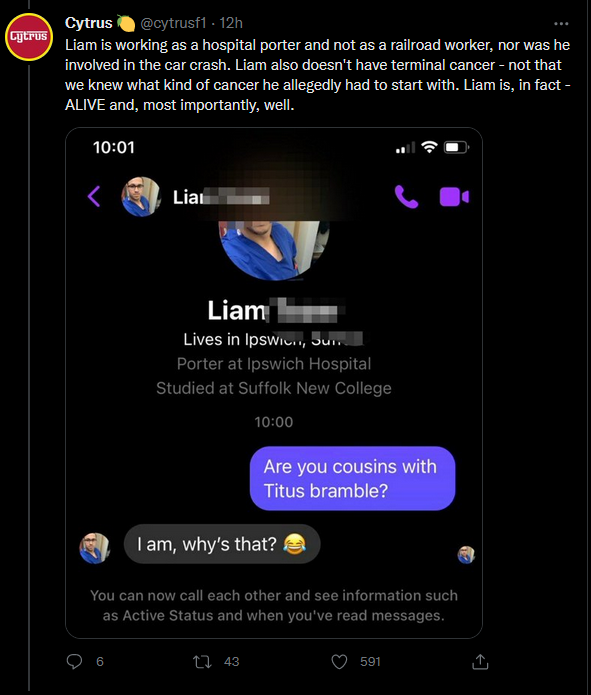Click the reply speech bubble icon
This screenshot has width=591, height=695.
(x=74, y=661)
